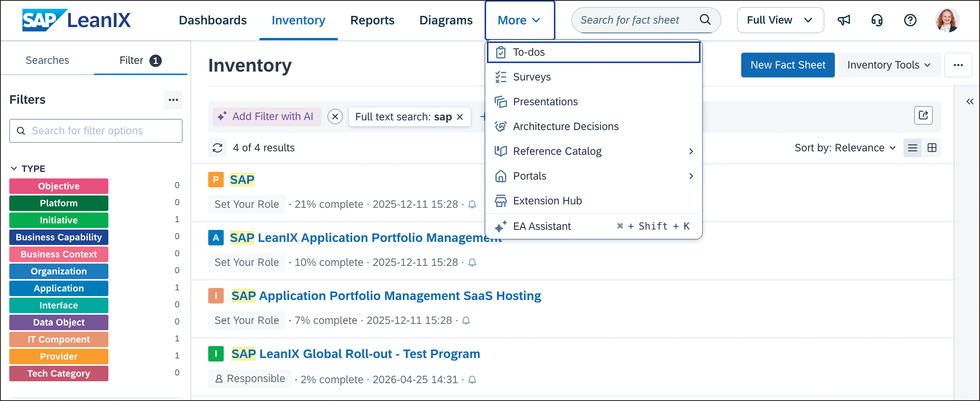Filter by Application type
980x401 pixels.
coord(59,288)
